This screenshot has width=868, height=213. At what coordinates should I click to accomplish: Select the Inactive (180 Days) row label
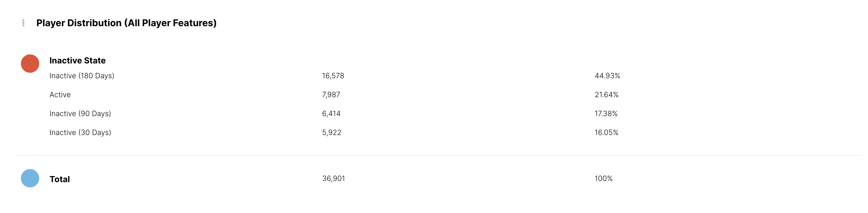(x=82, y=76)
